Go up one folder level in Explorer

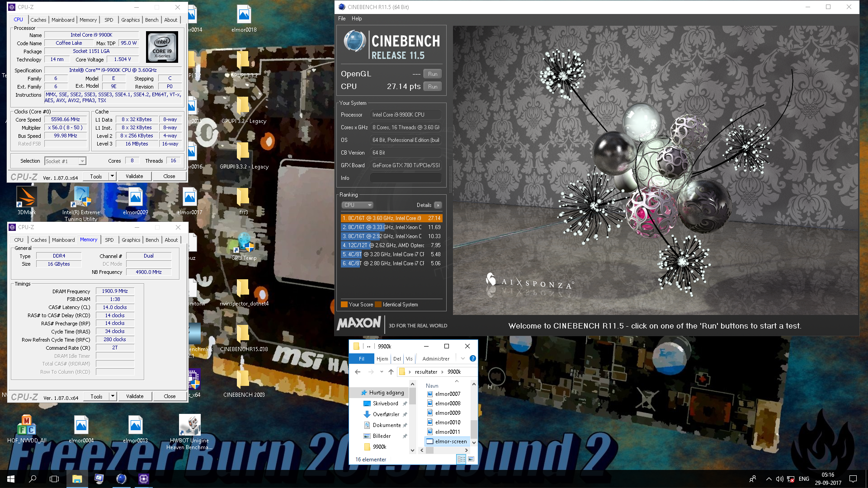(391, 372)
